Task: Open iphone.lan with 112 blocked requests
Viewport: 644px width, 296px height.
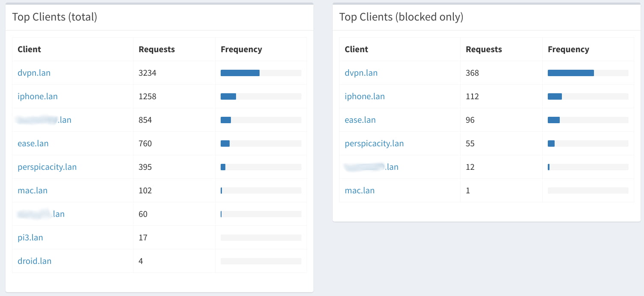Action: coord(365,96)
